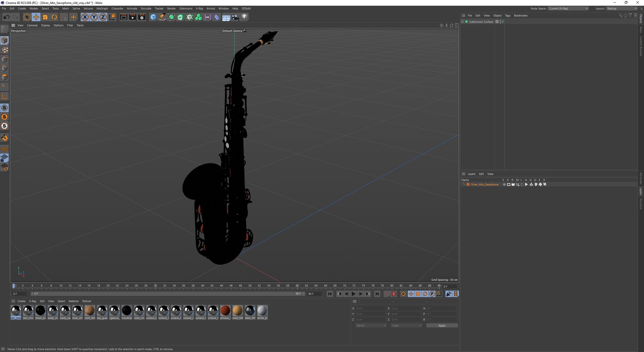The image size is (644, 352).
Task: Click frame 30 on timeline ruler
Action: point(155,286)
